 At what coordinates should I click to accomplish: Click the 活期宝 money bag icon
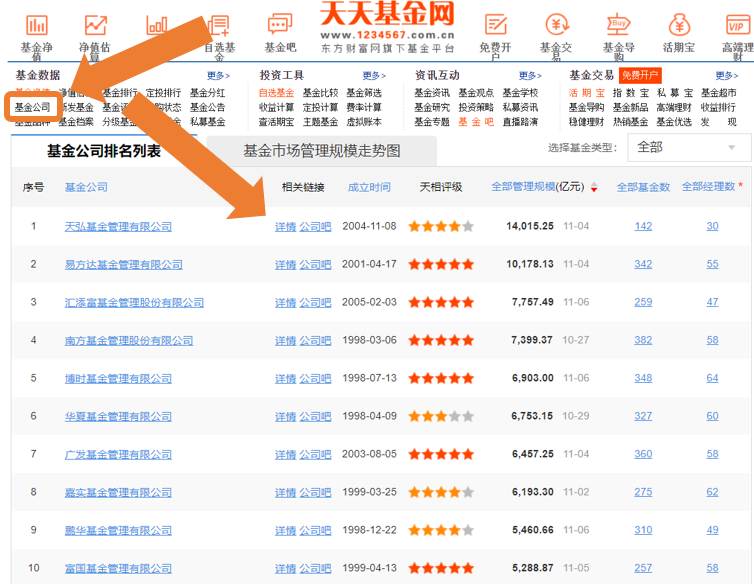(x=679, y=25)
